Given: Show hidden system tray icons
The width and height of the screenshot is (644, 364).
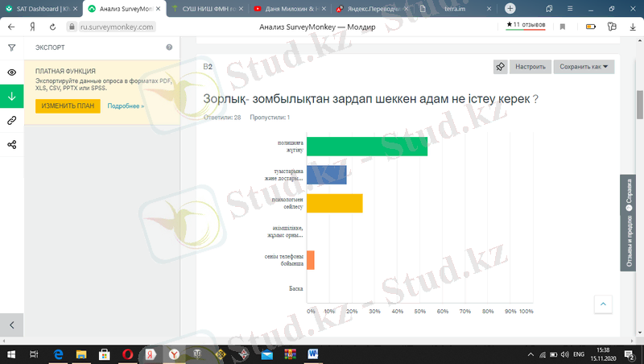Looking at the screenshot, I should pos(530,354).
